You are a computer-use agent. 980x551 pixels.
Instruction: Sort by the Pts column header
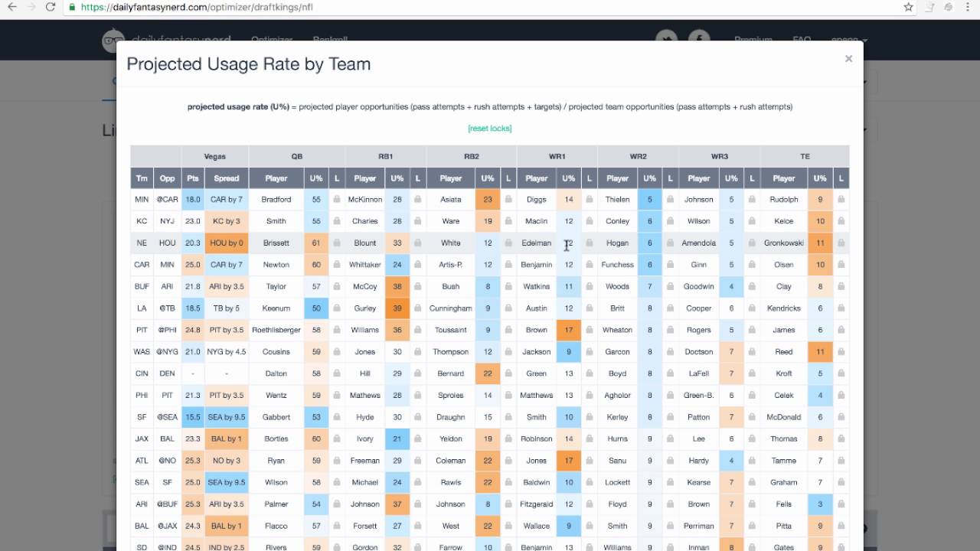(193, 178)
